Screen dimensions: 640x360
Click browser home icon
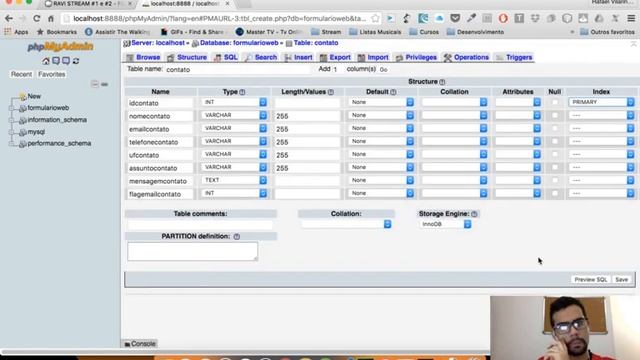click(51, 18)
